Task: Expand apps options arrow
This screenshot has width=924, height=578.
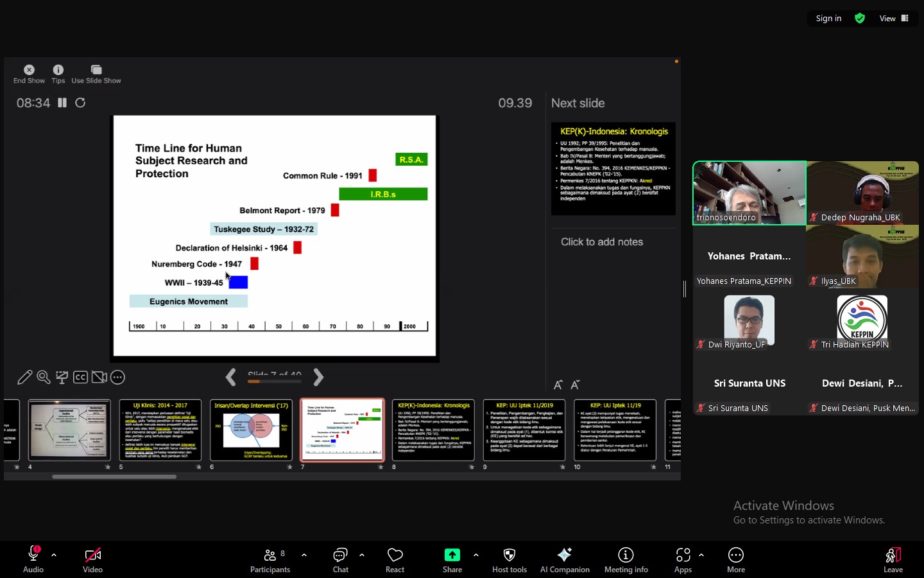Action: pyautogui.click(x=701, y=555)
